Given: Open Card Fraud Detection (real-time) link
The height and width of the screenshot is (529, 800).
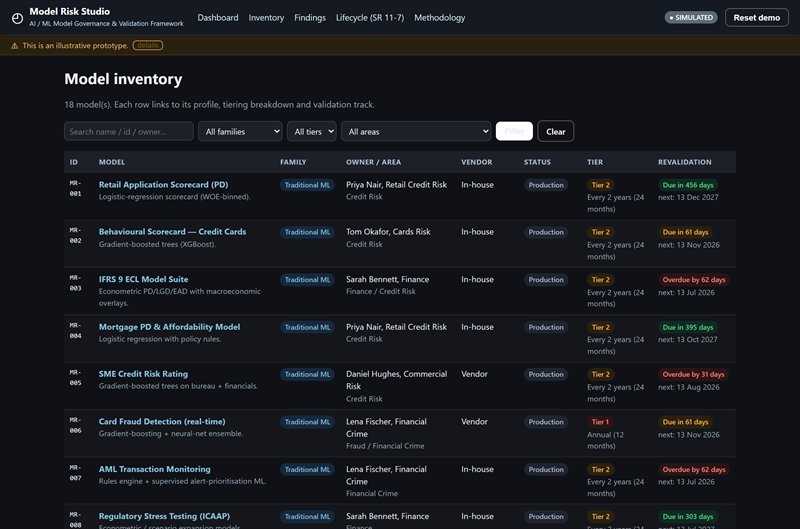Looking at the screenshot, I should (162, 422).
